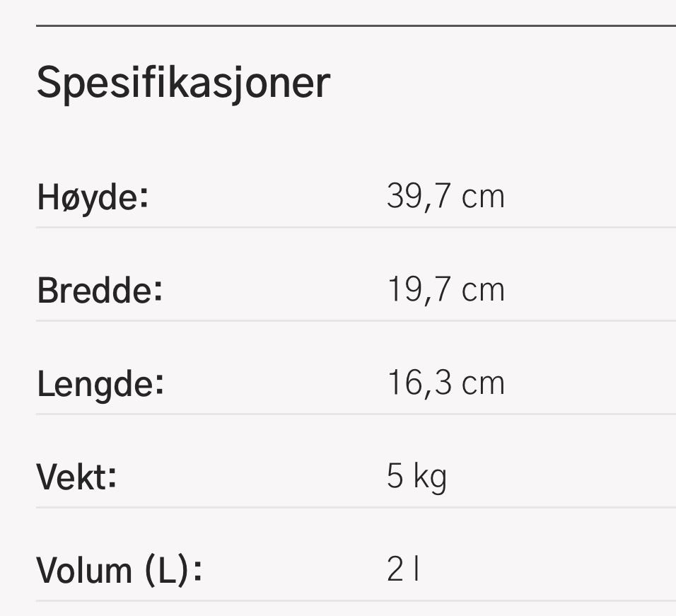Click the 16,3 cm length value
The height and width of the screenshot is (616, 676).
[x=445, y=383]
